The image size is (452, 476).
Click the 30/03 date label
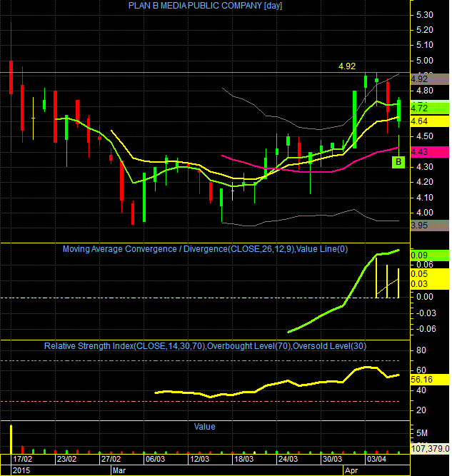332,460
